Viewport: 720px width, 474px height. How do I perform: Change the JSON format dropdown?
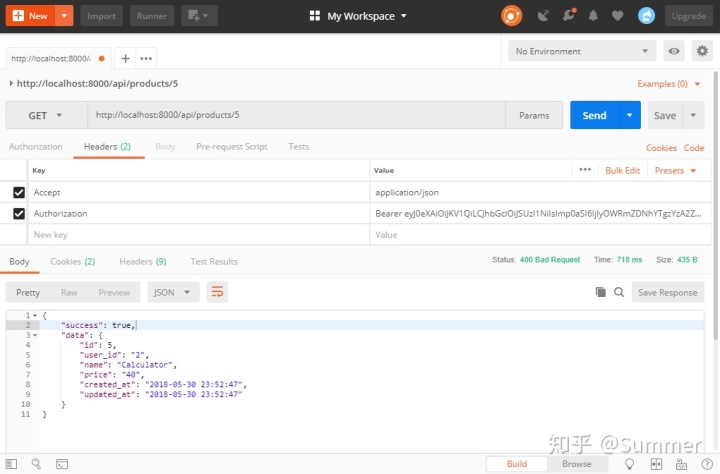tap(173, 292)
